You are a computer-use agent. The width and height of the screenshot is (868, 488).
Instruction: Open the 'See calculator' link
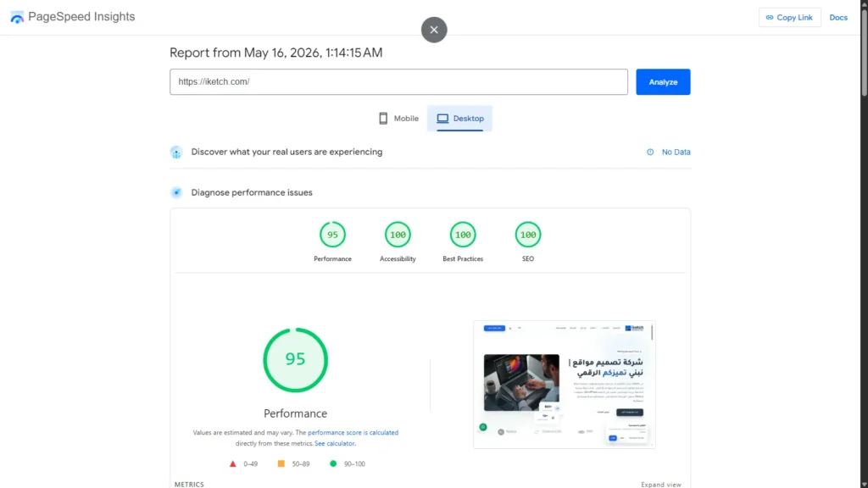pyautogui.click(x=334, y=444)
